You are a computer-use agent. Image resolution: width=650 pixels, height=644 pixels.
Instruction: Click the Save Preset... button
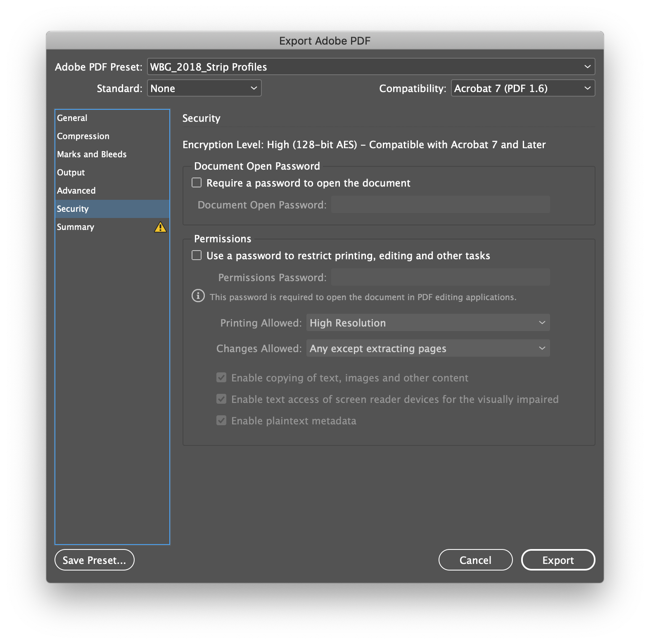(94, 560)
